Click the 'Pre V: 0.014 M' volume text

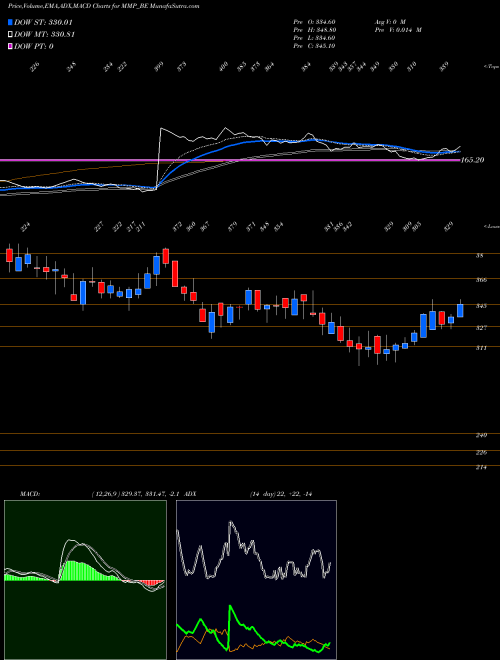[397, 30]
